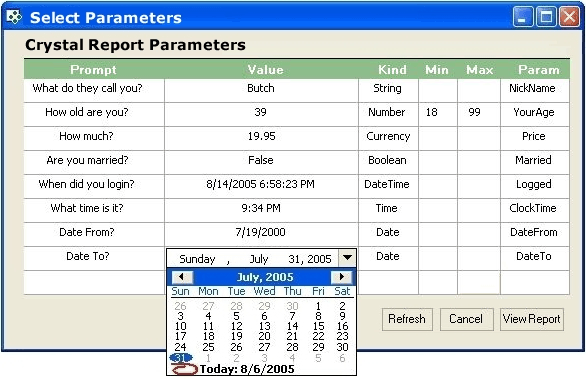The image size is (586, 379).
Task: Jump to Today: 8/6/2005
Action: click(x=247, y=369)
